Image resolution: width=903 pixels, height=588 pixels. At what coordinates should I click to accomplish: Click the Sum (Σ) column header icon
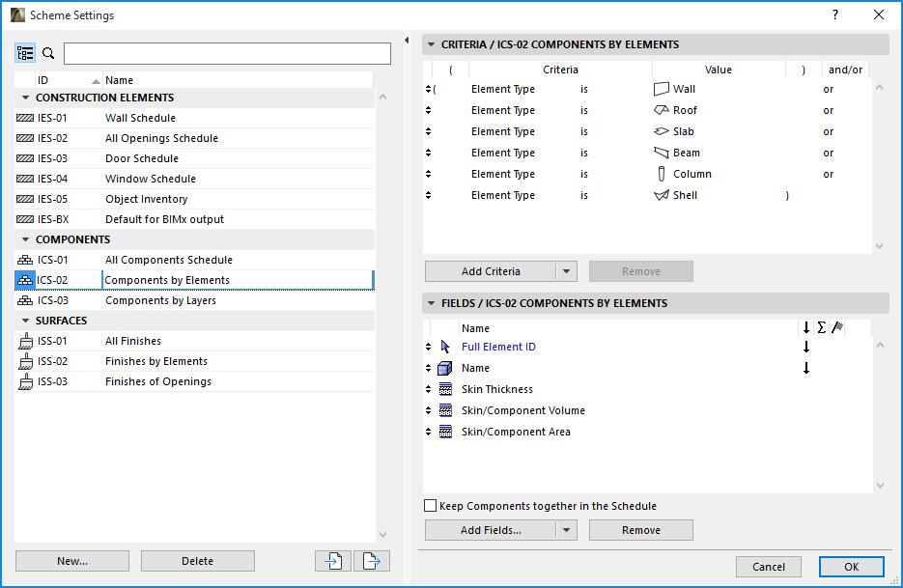pos(821,328)
